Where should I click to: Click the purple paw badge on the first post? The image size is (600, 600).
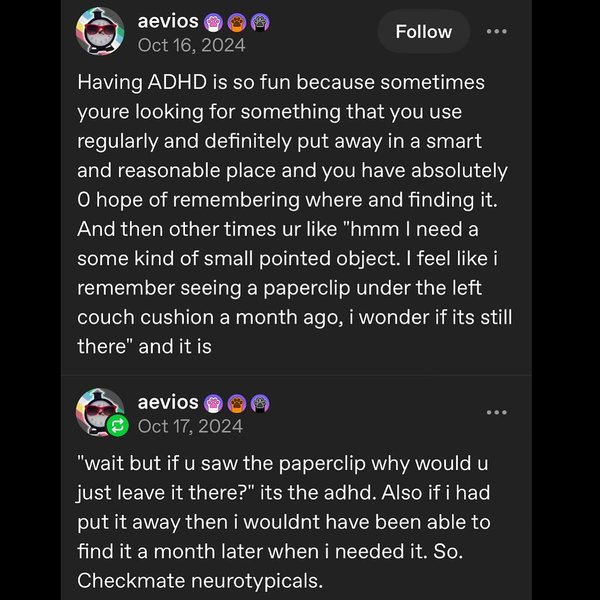212,22
